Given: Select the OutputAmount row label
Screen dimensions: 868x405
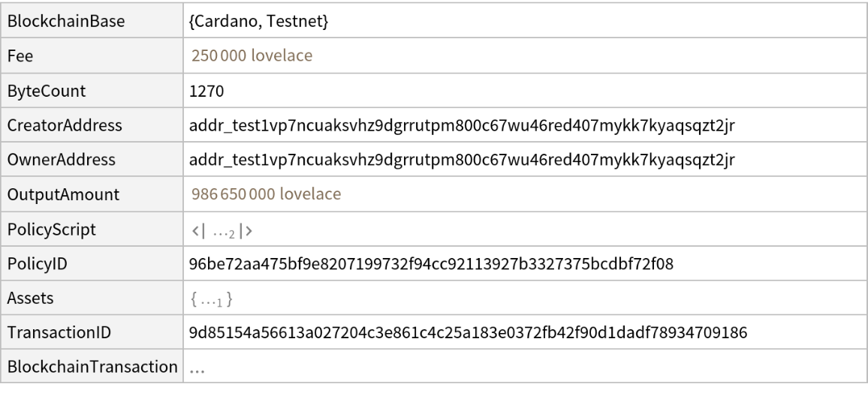Looking at the screenshot, I should tap(53, 194).
